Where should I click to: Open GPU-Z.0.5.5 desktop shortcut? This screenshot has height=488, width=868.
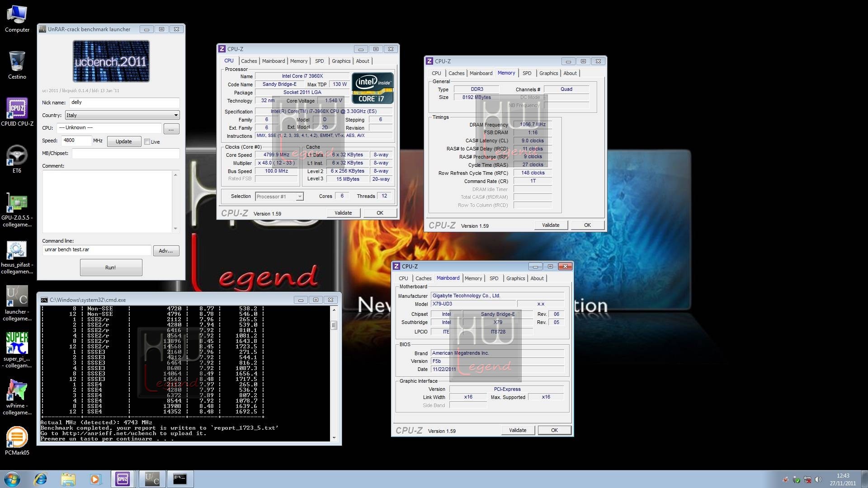click(17, 210)
